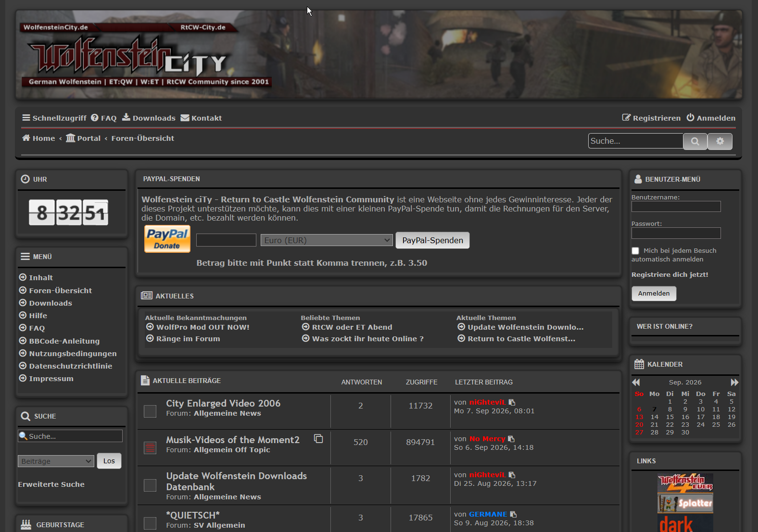
Task: Open the Beiträge search type dropdown
Action: (x=56, y=461)
